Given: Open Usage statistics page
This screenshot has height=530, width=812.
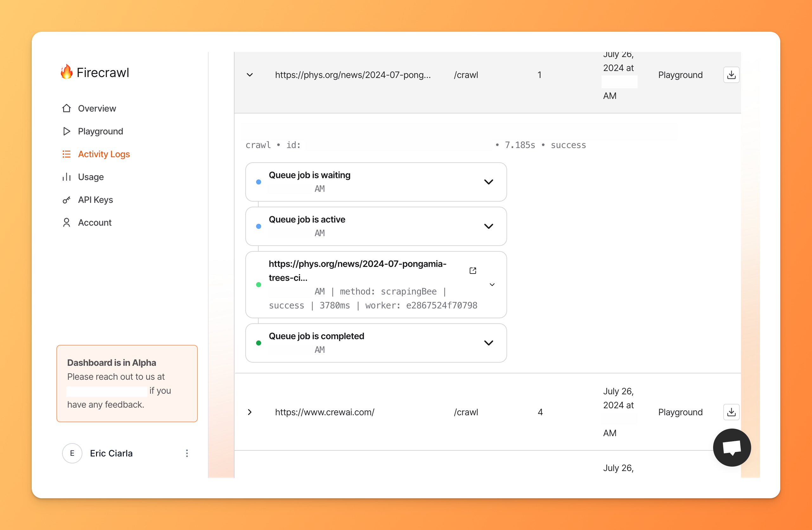Looking at the screenshot, I should [x=91, y=177].
